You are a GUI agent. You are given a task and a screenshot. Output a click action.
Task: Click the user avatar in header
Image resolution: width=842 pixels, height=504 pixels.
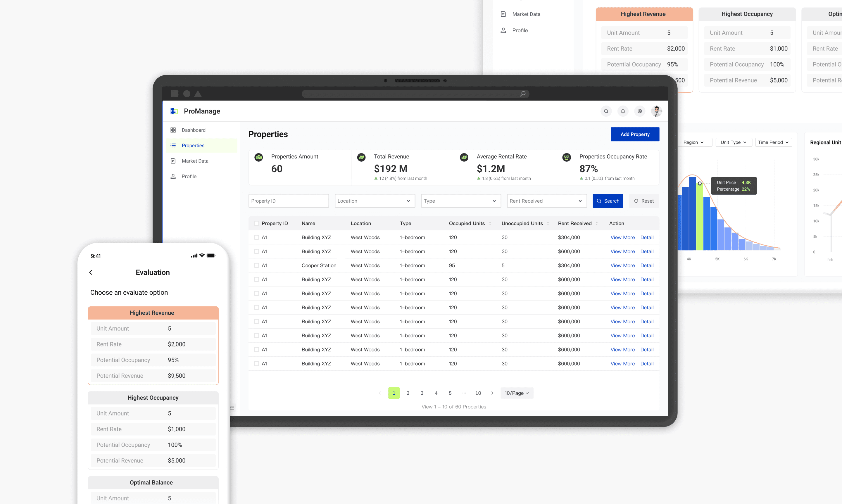tap(657, 111)
